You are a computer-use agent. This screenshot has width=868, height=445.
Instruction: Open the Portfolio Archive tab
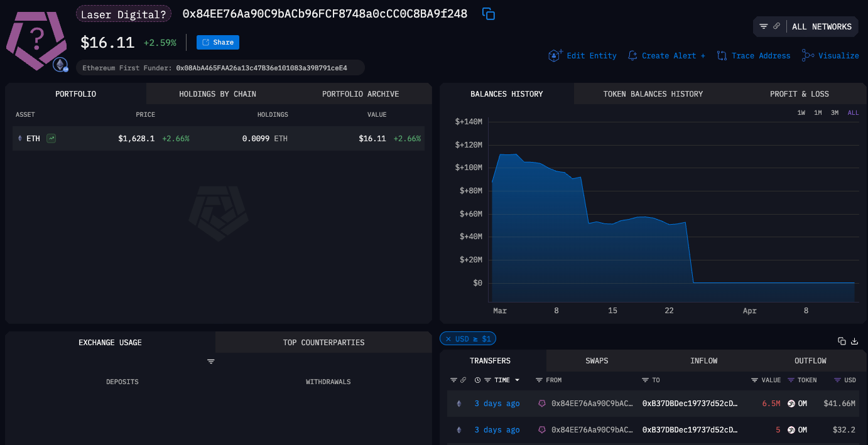point(361,94)
